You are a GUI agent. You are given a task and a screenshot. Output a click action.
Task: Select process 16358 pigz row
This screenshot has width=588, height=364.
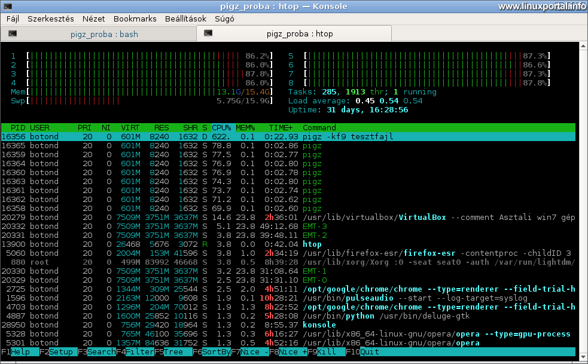(288, 209)
